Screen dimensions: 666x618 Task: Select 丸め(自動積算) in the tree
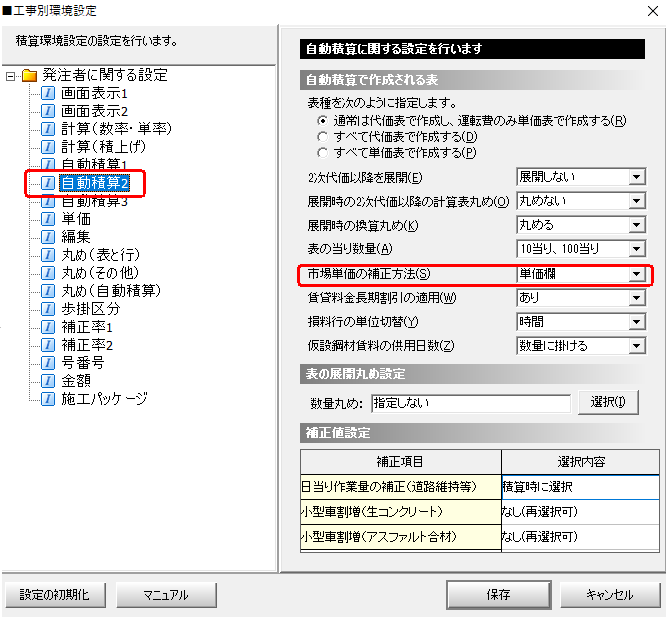(x=111, y=291)
